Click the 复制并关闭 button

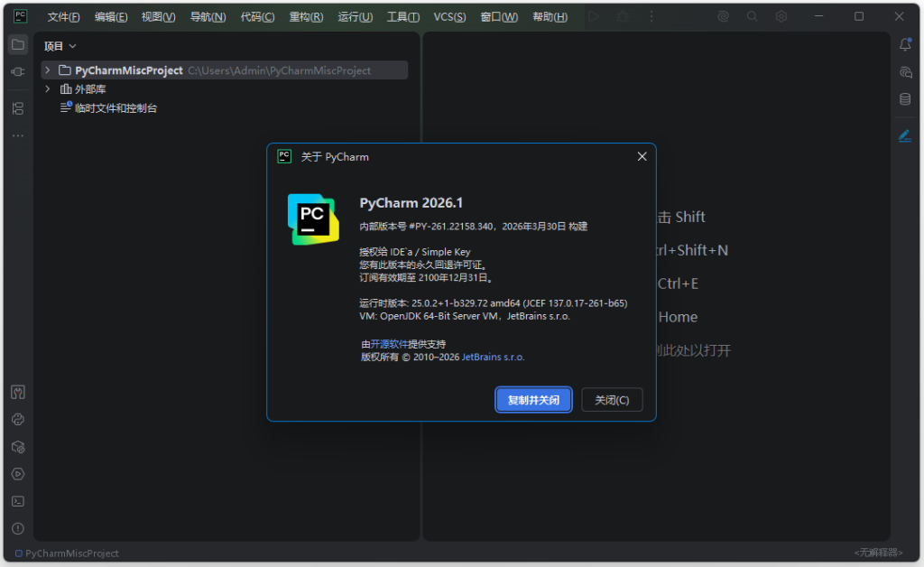coord(532,399)
